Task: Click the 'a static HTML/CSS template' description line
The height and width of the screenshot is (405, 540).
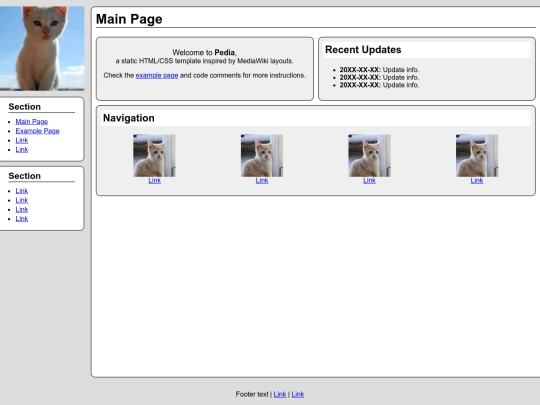Action: click(x=205, y=61)
